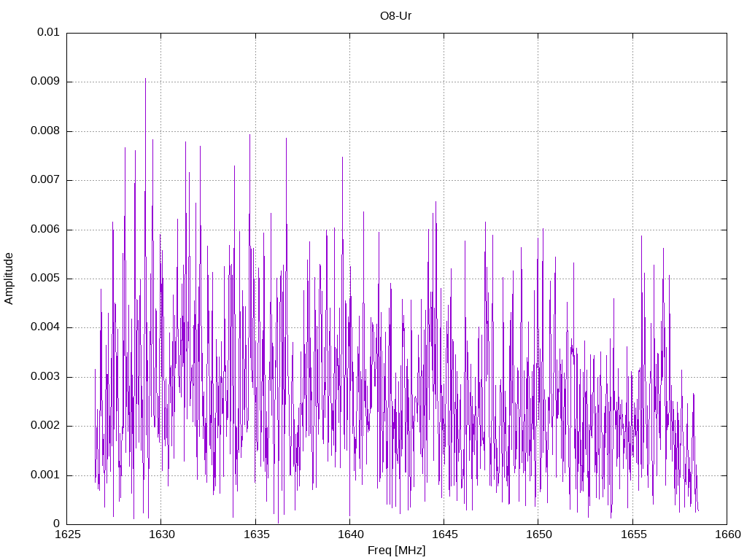Screen dimensions: 747x560
Task: Click x-axis tick label 1655
Action: 633,534
